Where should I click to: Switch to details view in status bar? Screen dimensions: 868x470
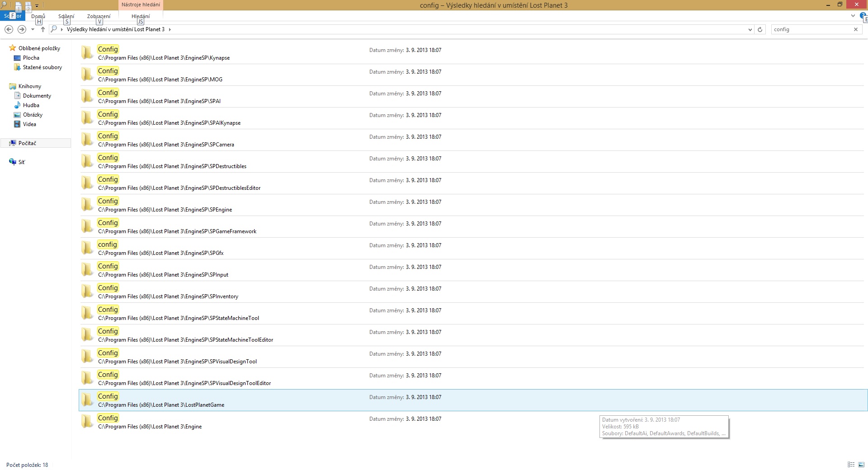(x=851, y=465)
